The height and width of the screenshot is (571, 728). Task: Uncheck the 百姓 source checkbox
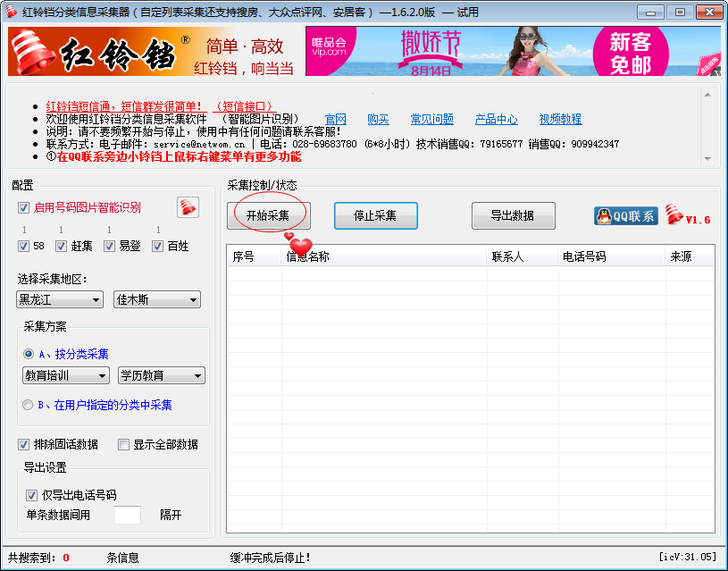(158, 246)
